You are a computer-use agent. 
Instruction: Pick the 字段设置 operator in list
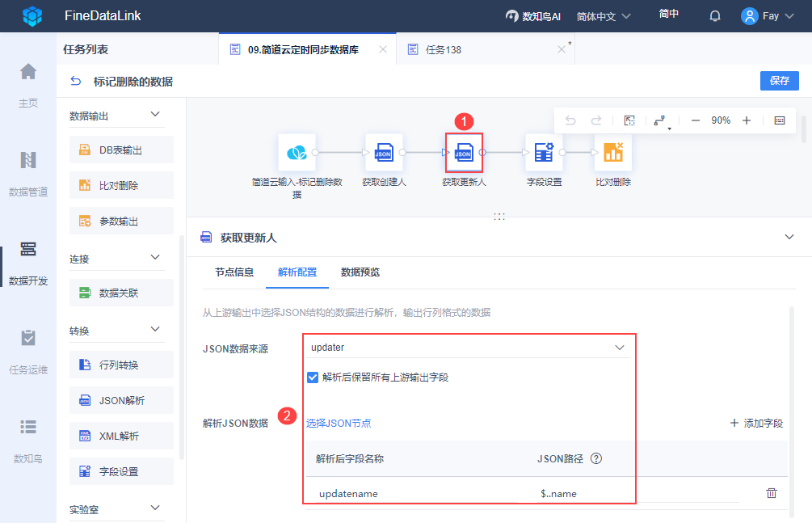[121, 471]
